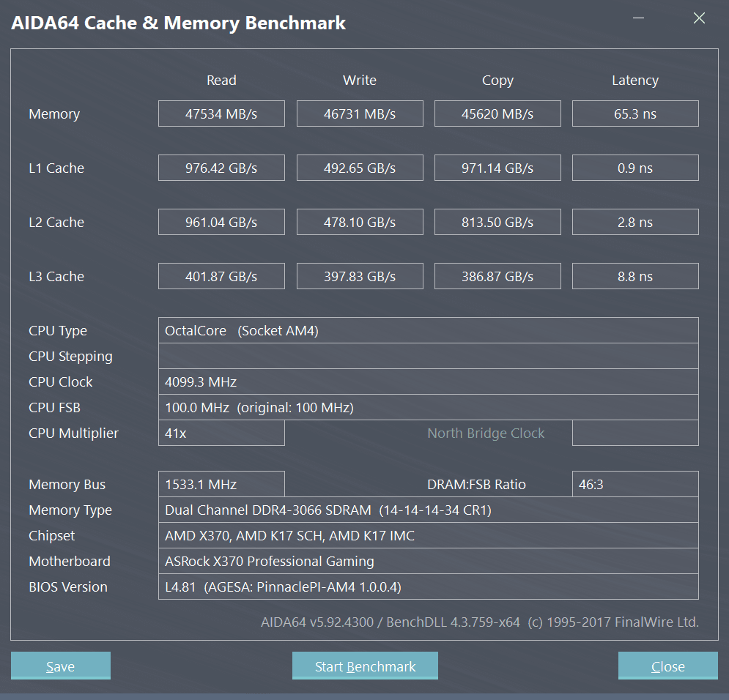Select Memory Read value 47534 MB/s
The image size is (729, 700).
pos(221,113)
